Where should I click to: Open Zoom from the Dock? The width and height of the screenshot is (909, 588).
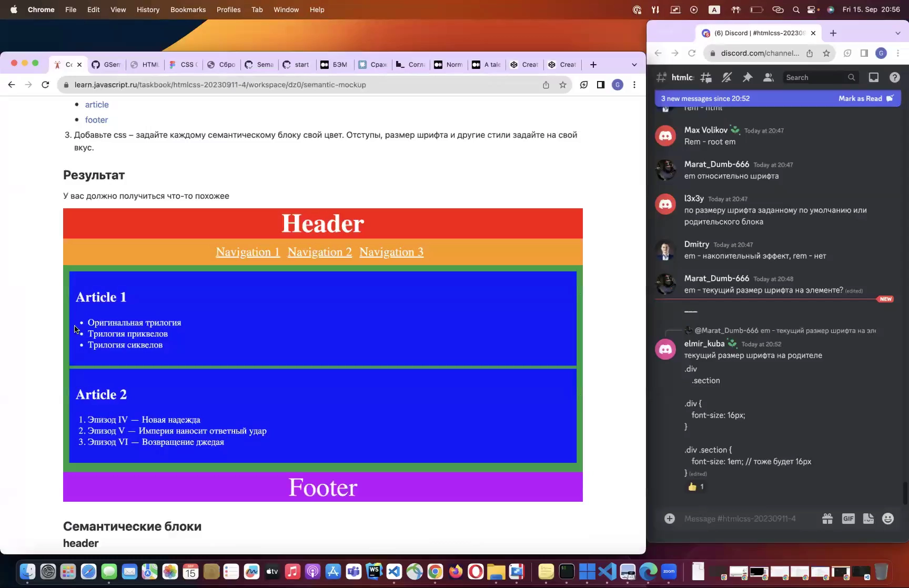[669, 571]
